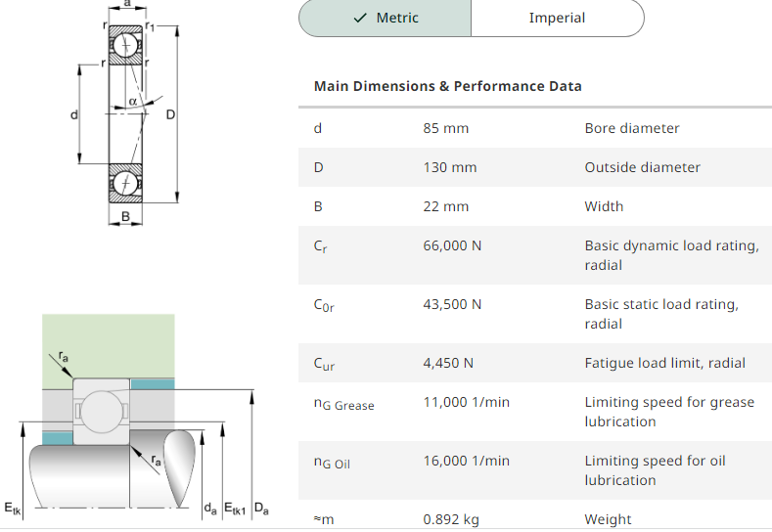Select the outside diameter value 130 mm
The height and width of the screenshot is (532, 772).
pos(449,167)
